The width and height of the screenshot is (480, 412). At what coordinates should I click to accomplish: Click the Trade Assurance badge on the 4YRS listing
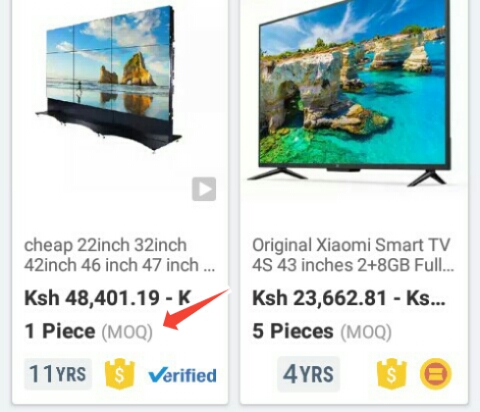(392, 375)
